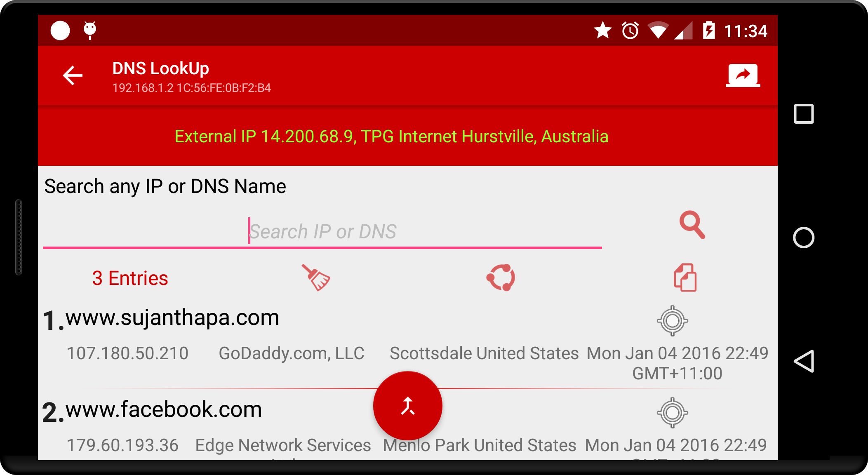The width and height of the screenshot is (868, 475).
Task: Tap the Android back triangle button
Action: (x=804, y=361)
